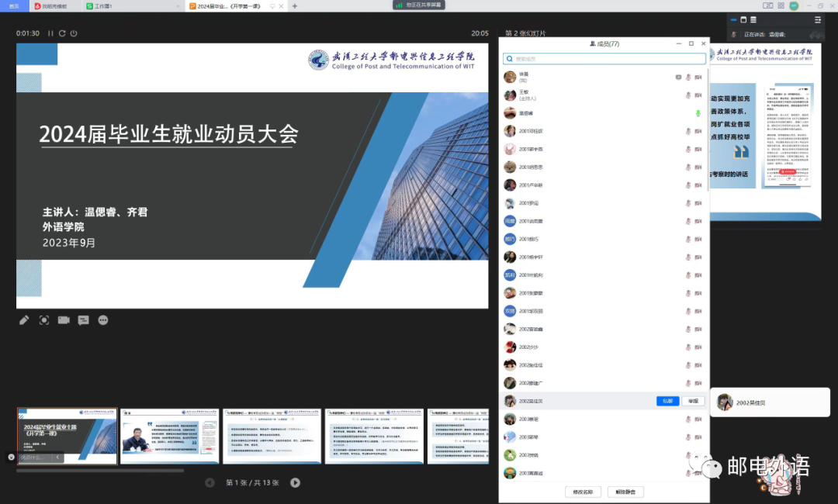
Task: Go to the next slide with the arrow
Action: click(295, 482)
